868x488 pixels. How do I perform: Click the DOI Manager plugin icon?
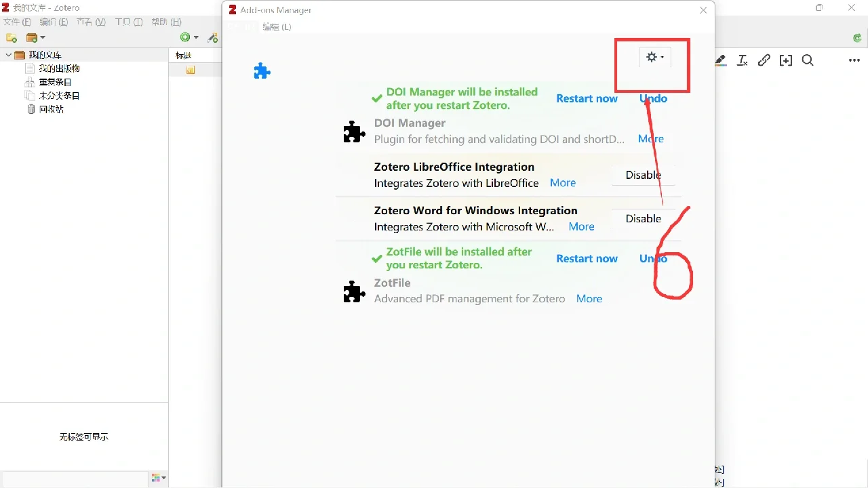point(354,131)
